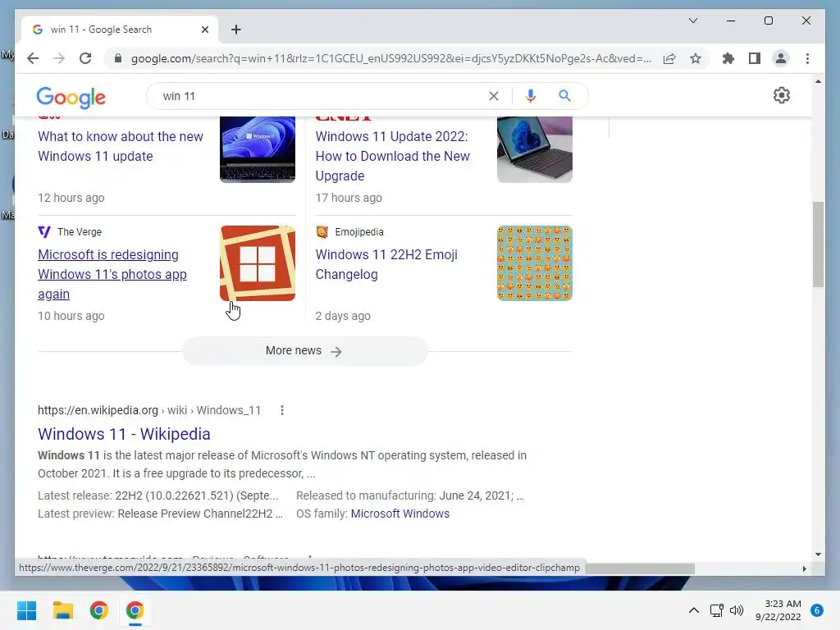Click The Verge Windows logo thumbnail
The width and height of the screenshot is (840, 630).
pos(257,263)
